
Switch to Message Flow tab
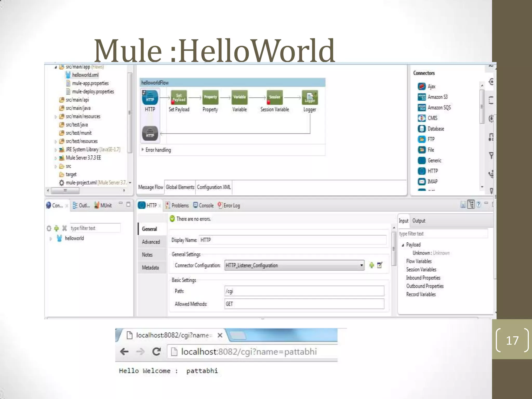point(151,187)
